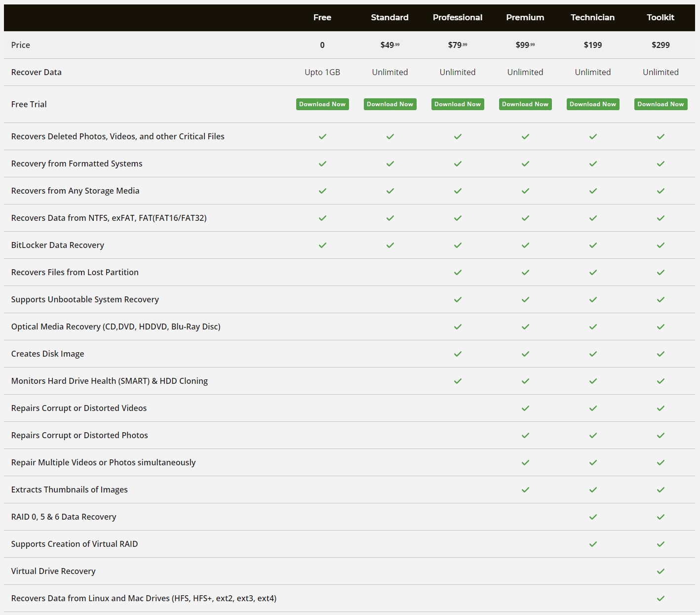Click Premium checkmark for NTFS, exFAT, FAT row
Screen dimensions: 700x615
click(525, 218)
